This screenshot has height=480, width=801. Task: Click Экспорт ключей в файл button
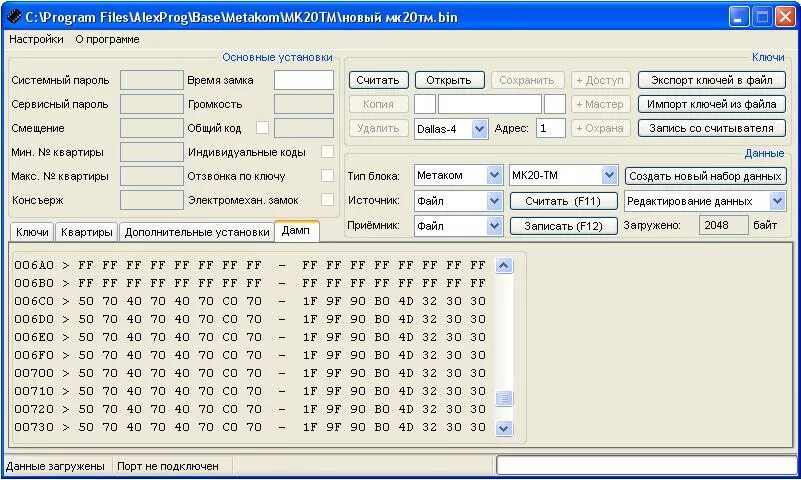[712, 80]
